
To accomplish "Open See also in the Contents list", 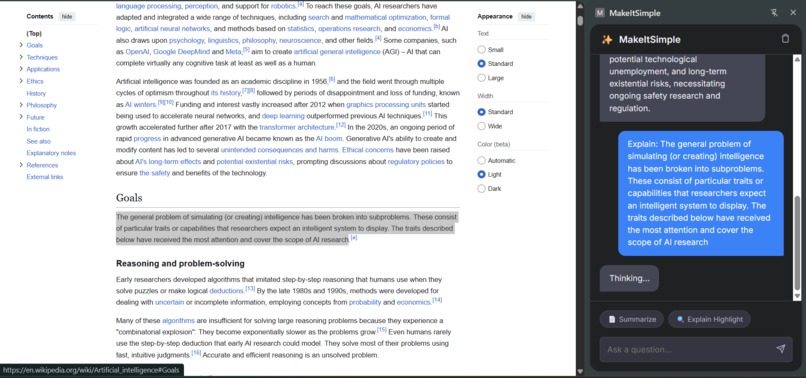I will point(39,141).
